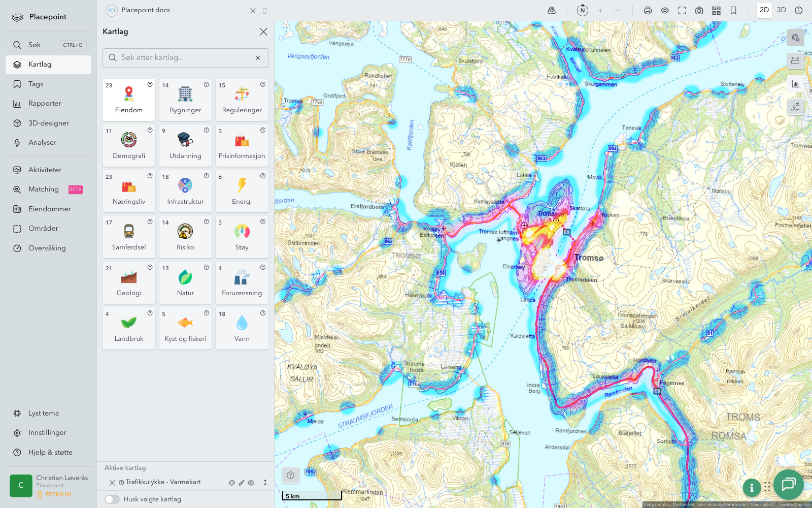812x508 pixels.
Task: Open the Vann layer category
Action: [x=242, y=328]
